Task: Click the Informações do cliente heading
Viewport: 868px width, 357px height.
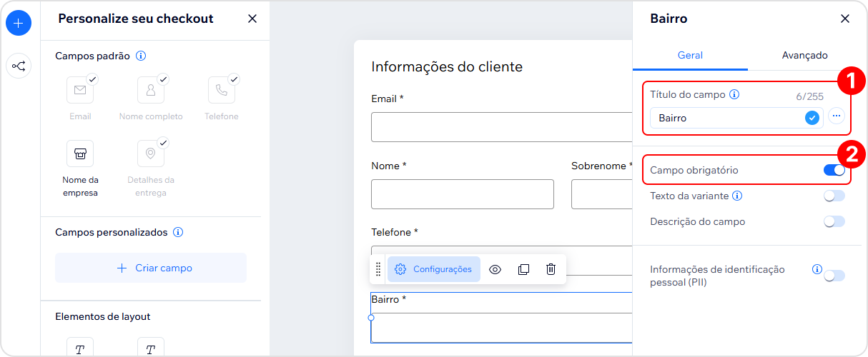Action: pos(447,66)
